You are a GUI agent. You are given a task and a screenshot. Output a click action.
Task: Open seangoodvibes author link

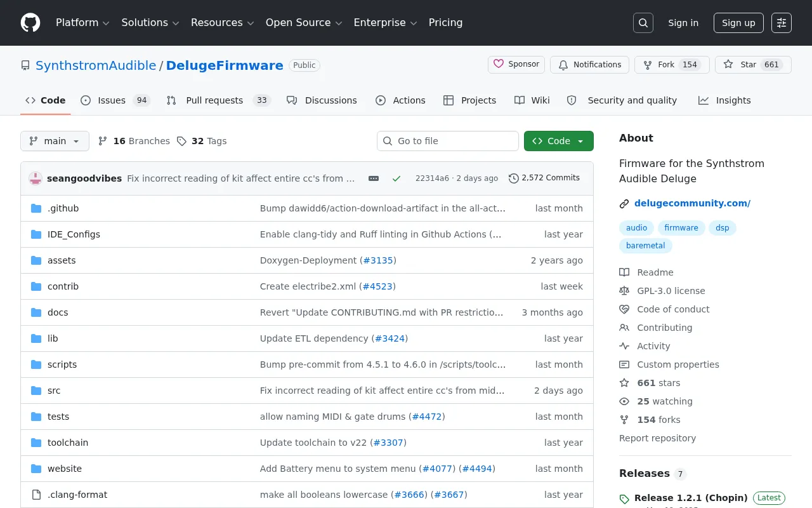click(x=84, y=178)
